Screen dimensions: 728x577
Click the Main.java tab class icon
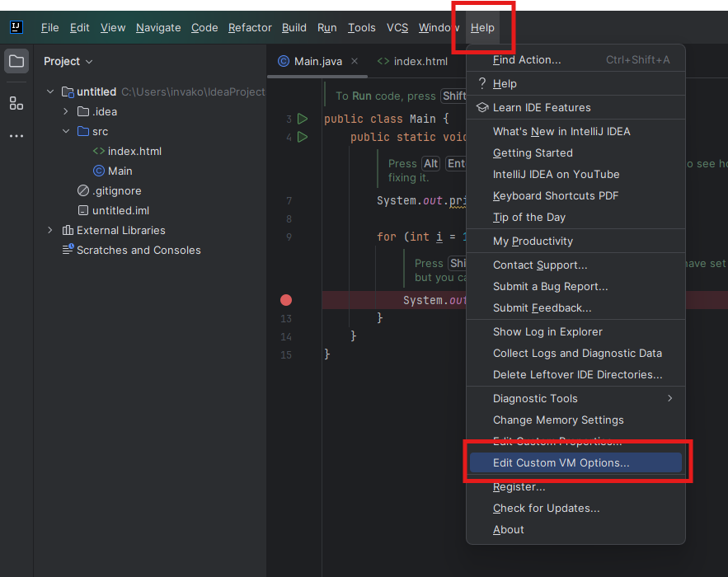(284, 61)
